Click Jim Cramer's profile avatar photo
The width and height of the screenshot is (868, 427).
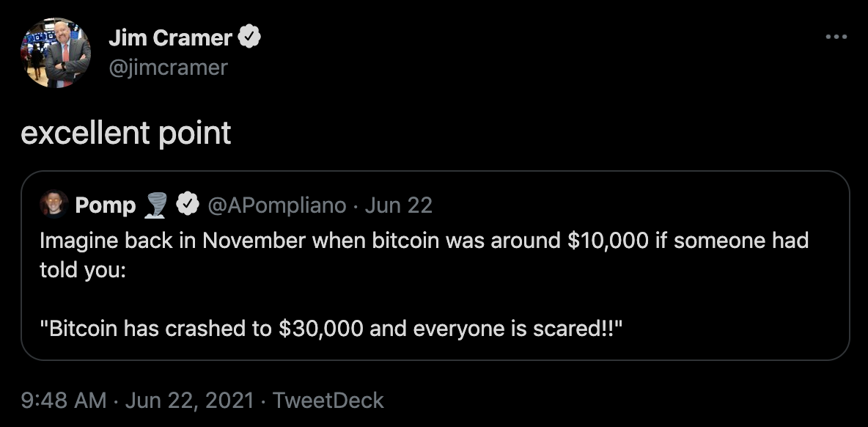[x=56, y=53]
